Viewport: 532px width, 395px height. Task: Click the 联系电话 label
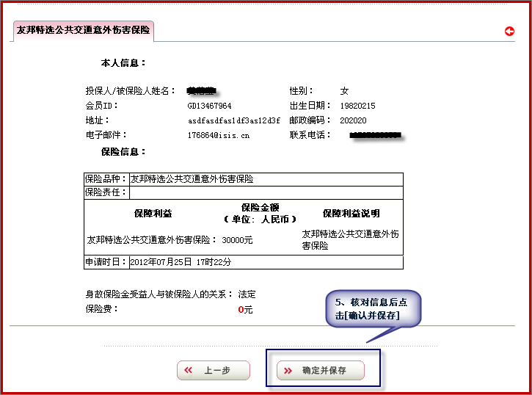click(310, 135)
